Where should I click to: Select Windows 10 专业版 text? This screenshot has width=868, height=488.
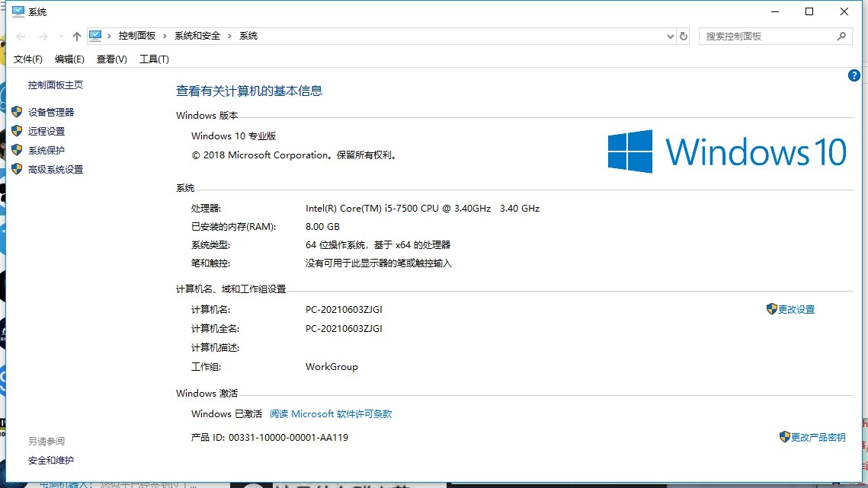point(234,136)
